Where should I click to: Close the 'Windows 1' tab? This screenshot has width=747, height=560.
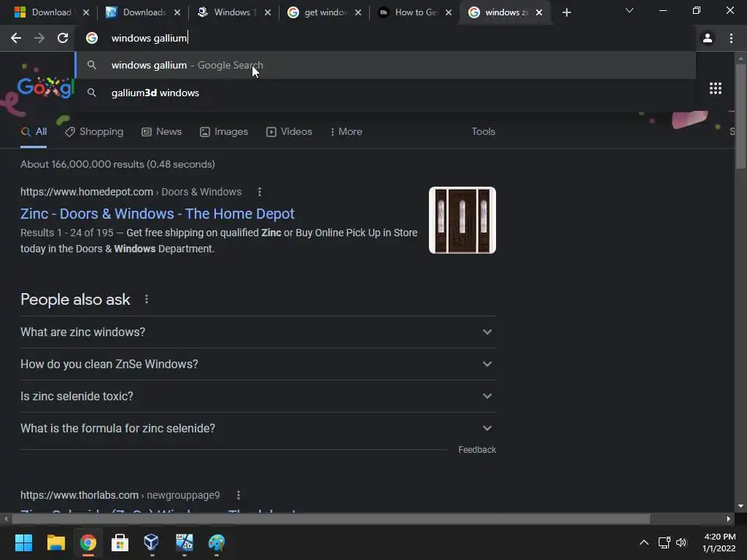click(x=268, y=13)
